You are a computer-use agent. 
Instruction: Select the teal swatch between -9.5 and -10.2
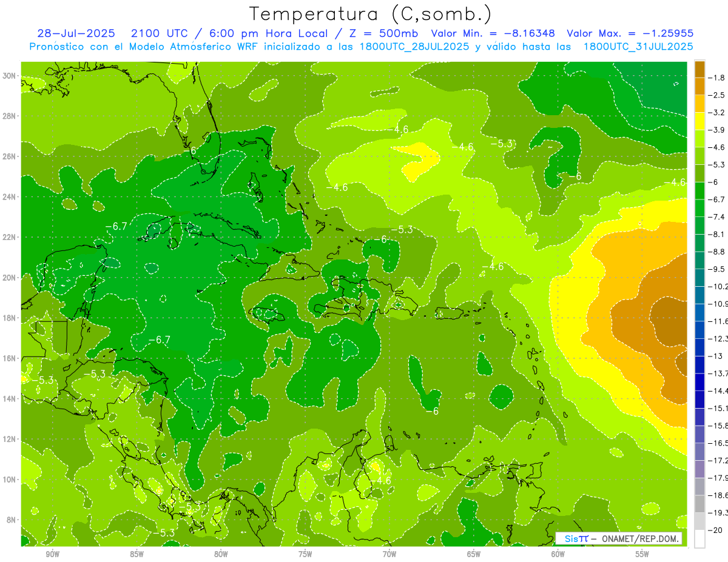699,278
